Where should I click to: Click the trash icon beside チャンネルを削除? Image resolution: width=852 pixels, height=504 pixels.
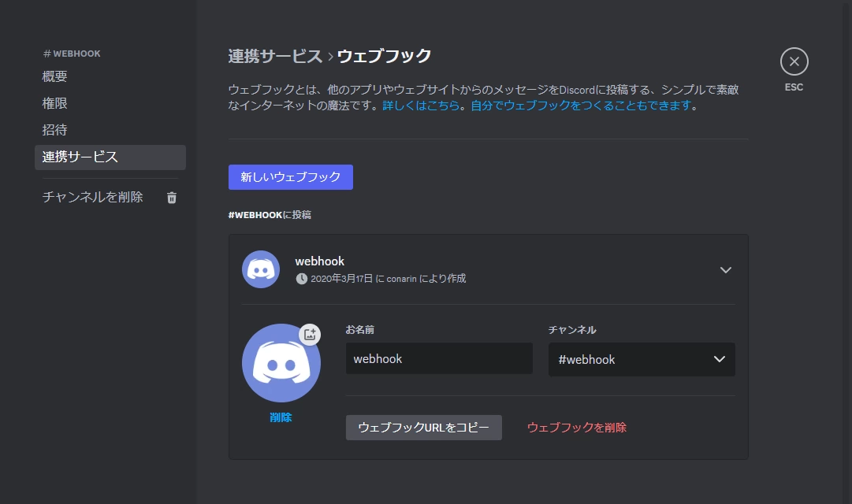[172, 197]
